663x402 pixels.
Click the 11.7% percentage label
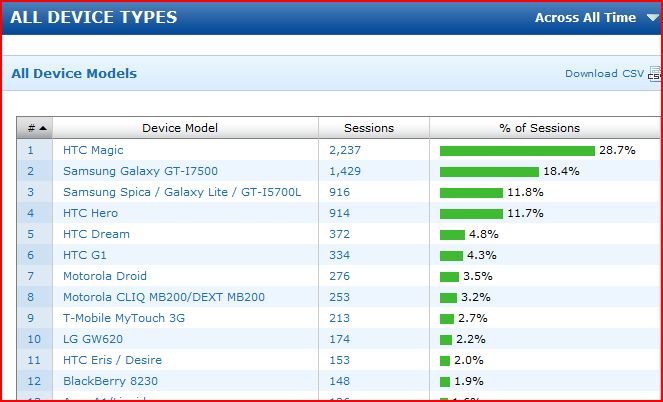[526, 213]
